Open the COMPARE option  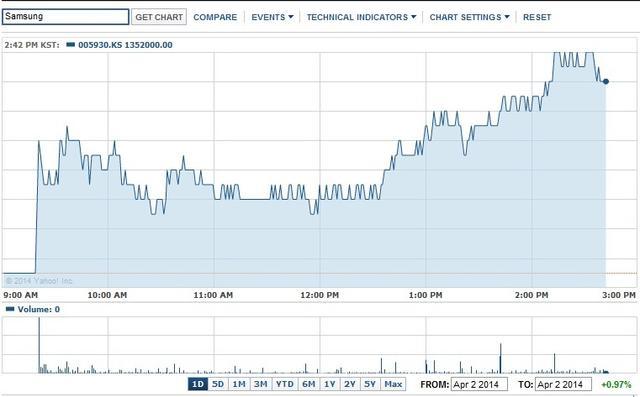pyautogui.click(x=215, y=17)
